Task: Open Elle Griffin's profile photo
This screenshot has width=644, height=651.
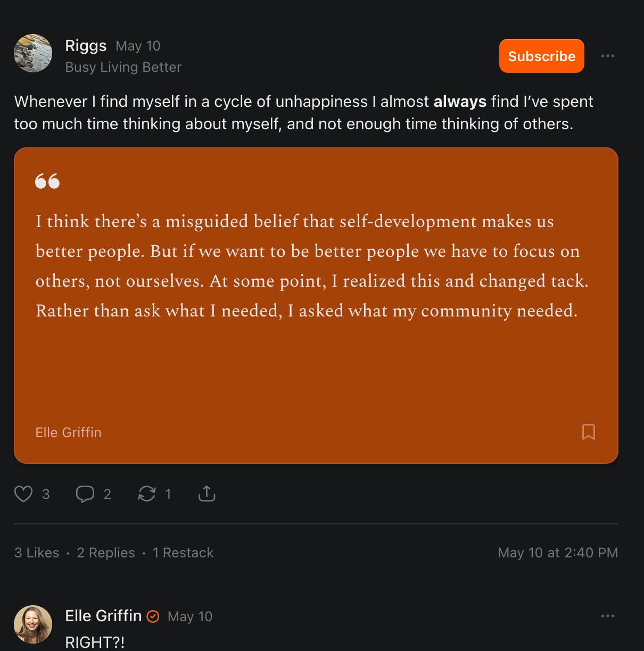Action: 33,624
